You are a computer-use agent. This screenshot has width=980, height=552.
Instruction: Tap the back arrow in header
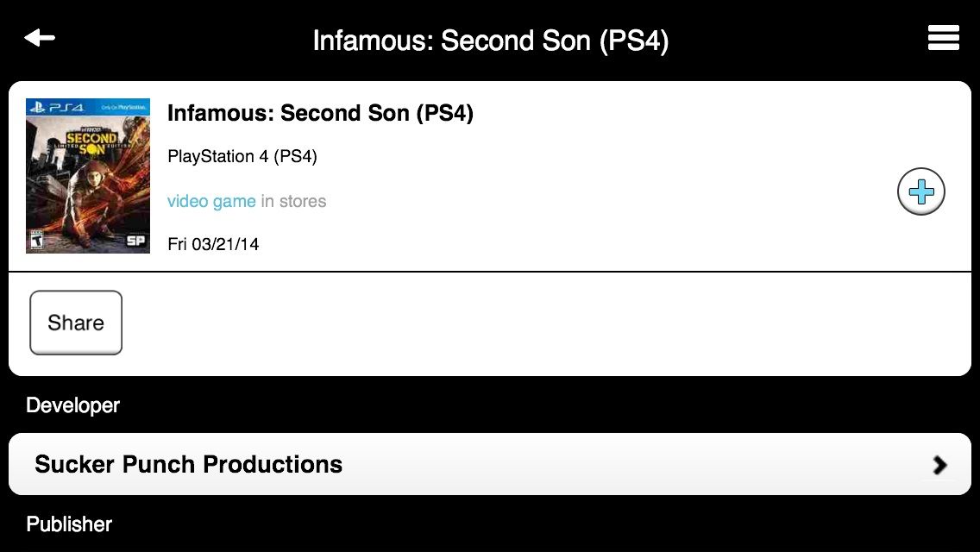coord(40,38)
